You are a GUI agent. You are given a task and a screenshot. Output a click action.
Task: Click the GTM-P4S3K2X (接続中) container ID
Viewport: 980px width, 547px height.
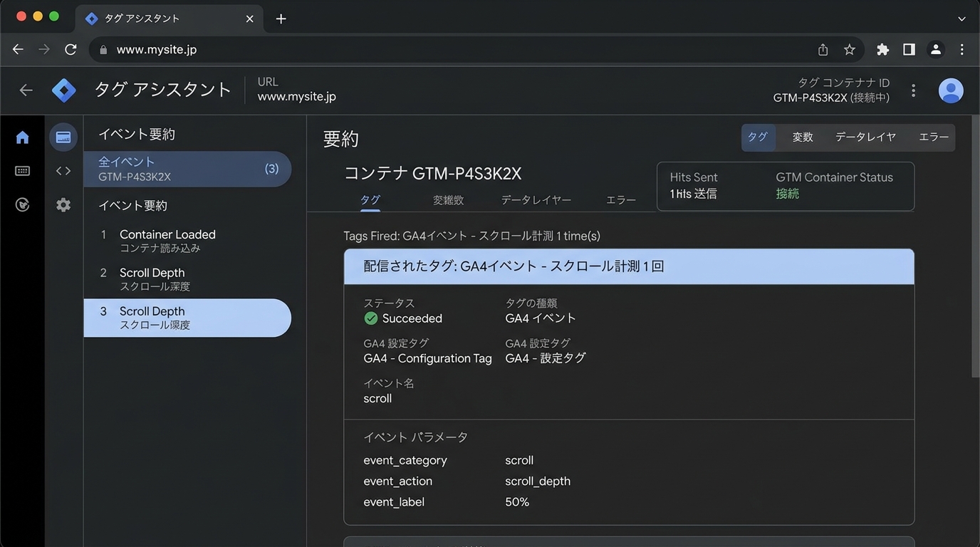pos(831,98)
